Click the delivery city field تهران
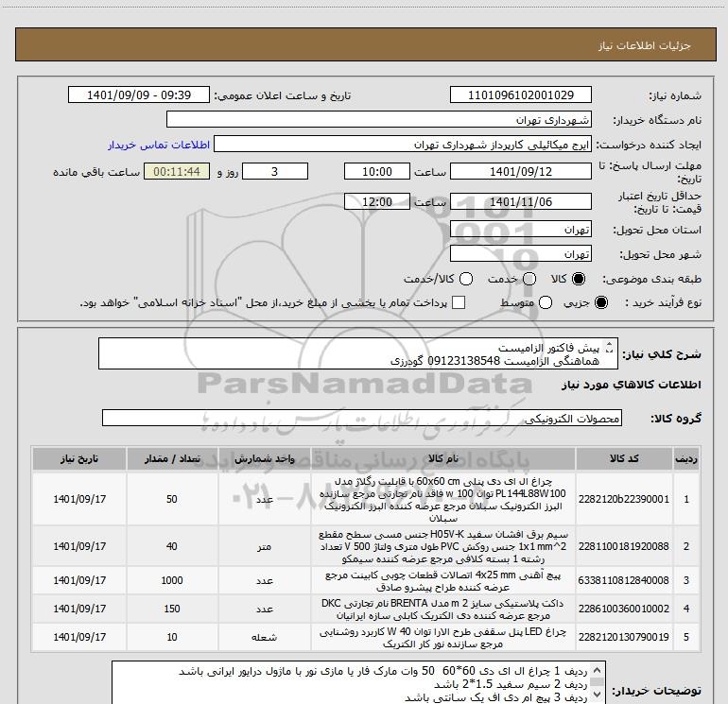This screenshot has height=704, width=728. point(520,253)
